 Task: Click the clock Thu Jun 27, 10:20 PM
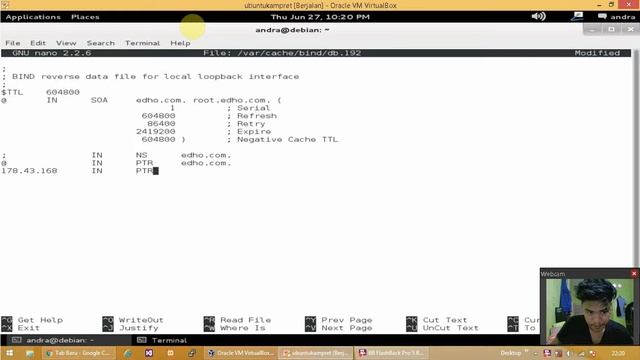pos(320,17)
